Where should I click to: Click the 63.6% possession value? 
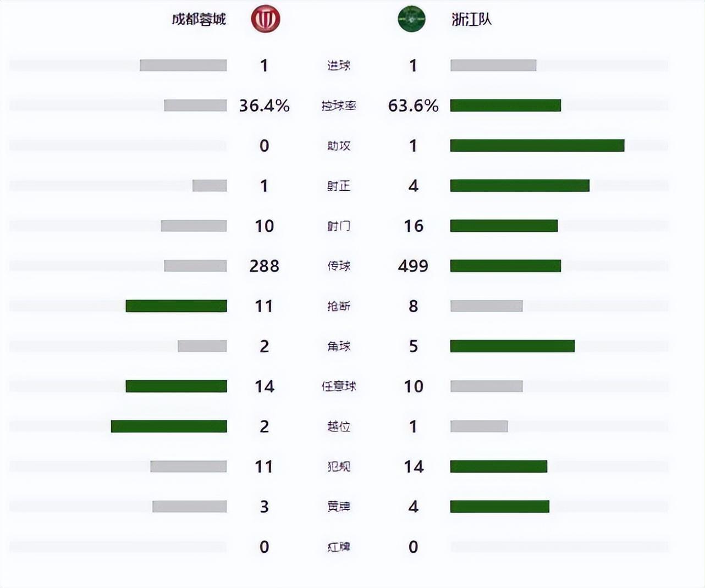pyautogui.click(x=413, y=106)
